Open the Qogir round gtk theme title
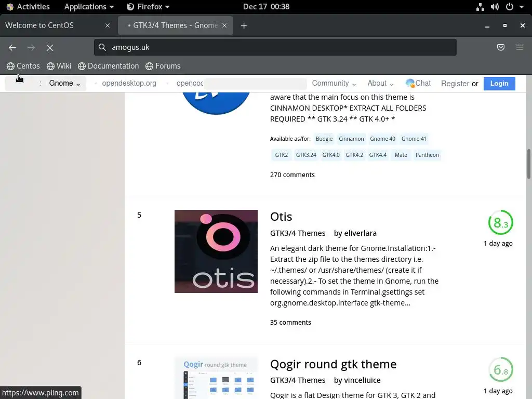The width and height of the screenshot is (532, 399). point(333,364)
